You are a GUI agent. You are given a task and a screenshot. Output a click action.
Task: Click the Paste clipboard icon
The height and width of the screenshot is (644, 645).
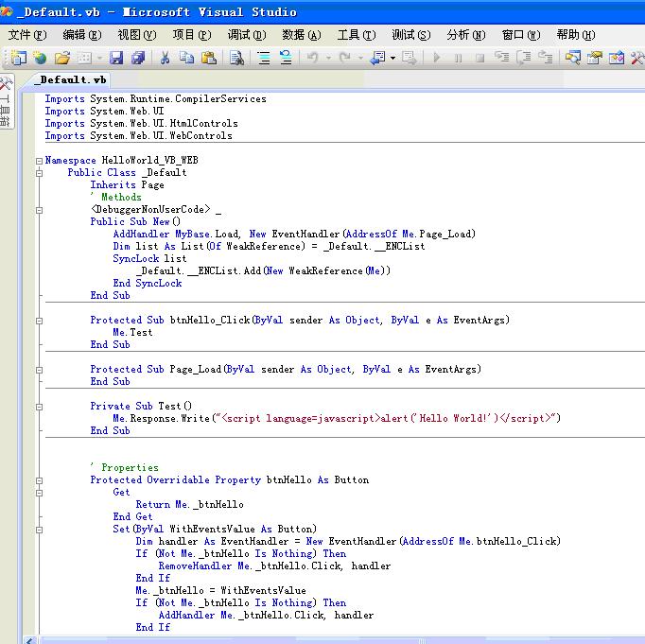(209, 58)
